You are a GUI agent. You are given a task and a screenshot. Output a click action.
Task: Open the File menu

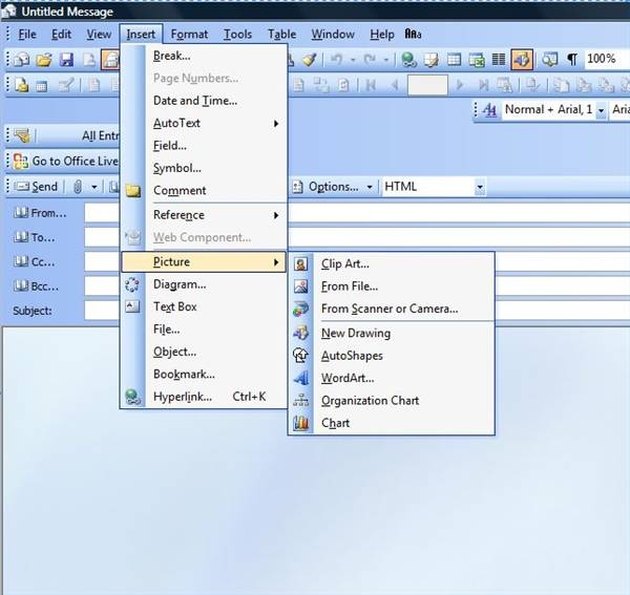pos(27,34)
